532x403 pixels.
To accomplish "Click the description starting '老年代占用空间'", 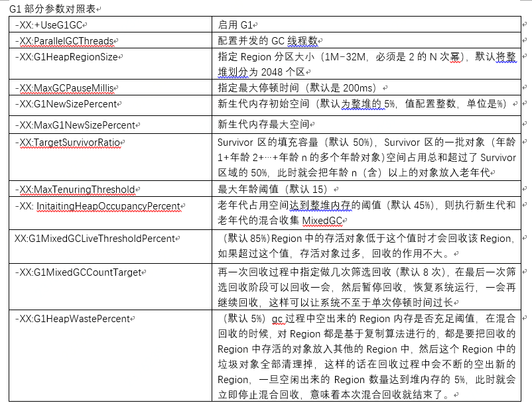I will tap(367, 213).
